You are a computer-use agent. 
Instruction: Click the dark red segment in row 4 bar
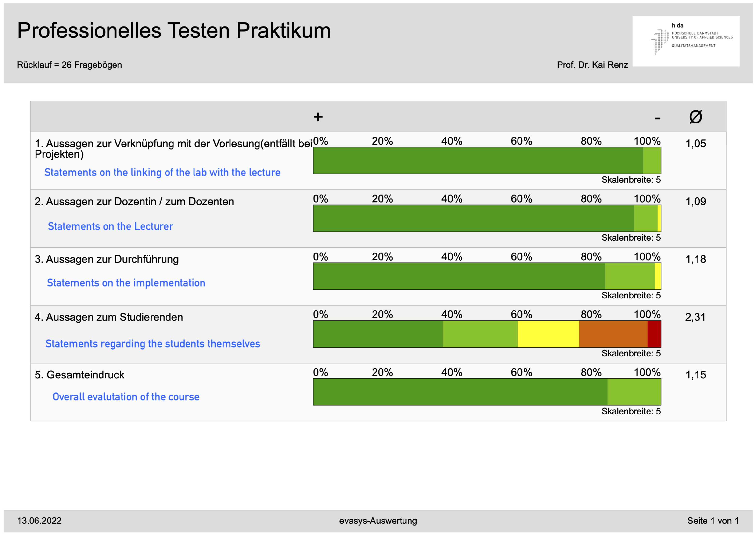pyautogui.click(x=654, y=334)
